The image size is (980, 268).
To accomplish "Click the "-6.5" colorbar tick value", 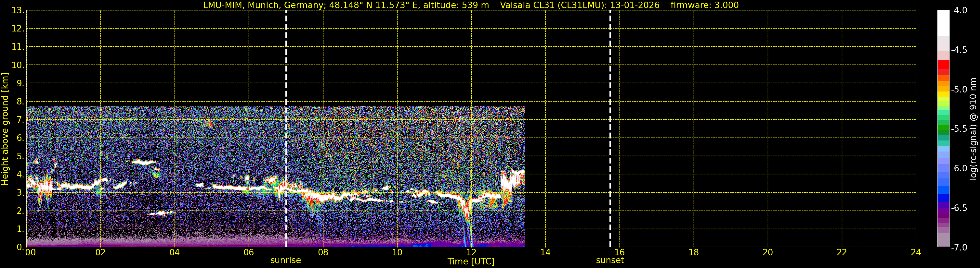I will coord(959,208).
